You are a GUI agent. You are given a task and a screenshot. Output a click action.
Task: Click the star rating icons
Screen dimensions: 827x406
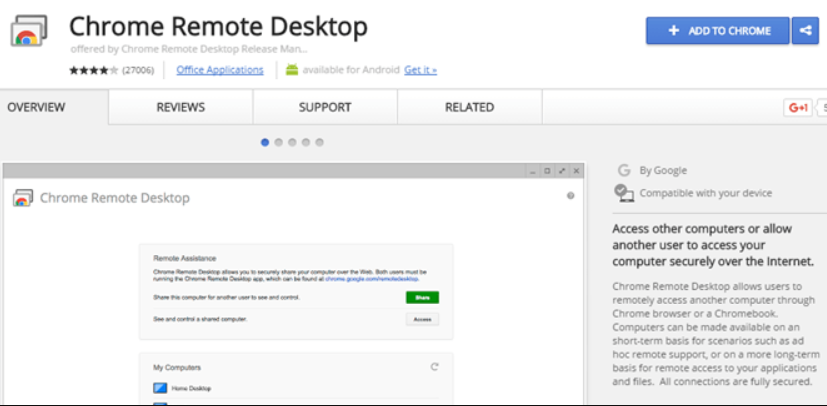click(94, 70)
